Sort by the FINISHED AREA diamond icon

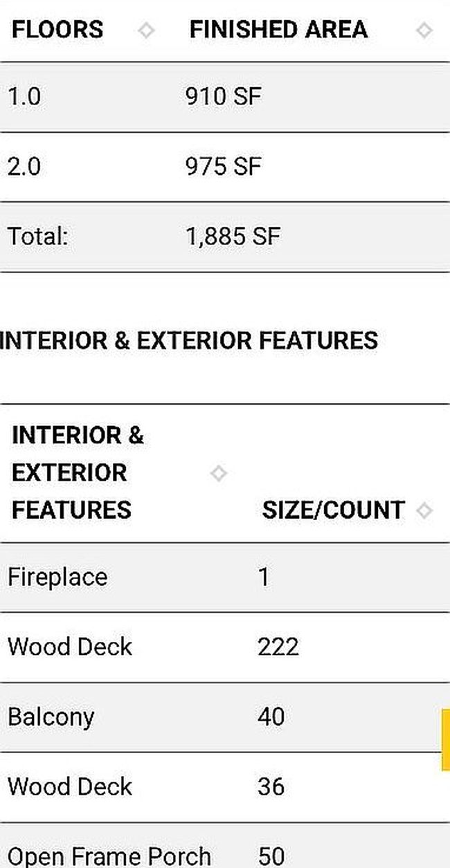tap(424, 30)
